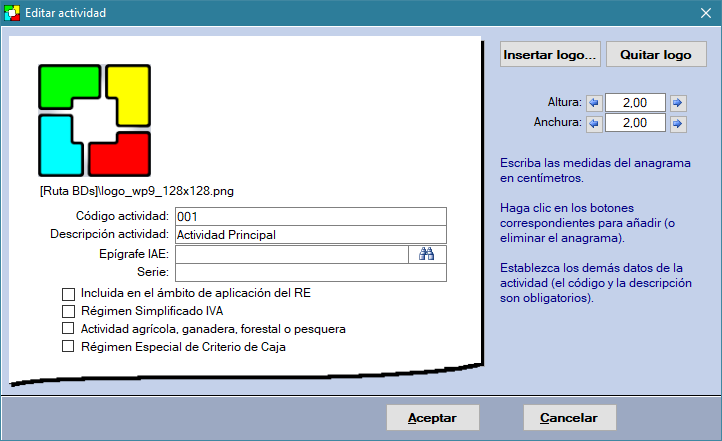The height and width of the screenshot is (441, 722).
Task: Confirm with the Aceptar button
Action: (x=433, y=418)
